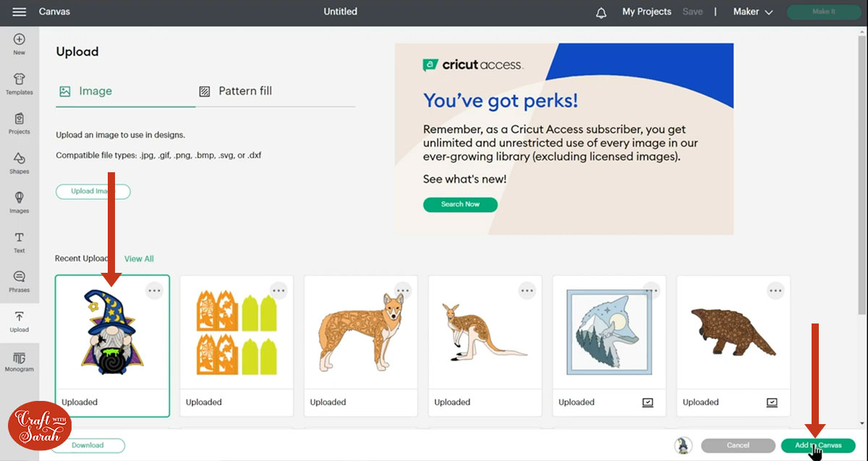Click the Upload Image button
Viewport: 868px width, 461px height.
point(93,191)
